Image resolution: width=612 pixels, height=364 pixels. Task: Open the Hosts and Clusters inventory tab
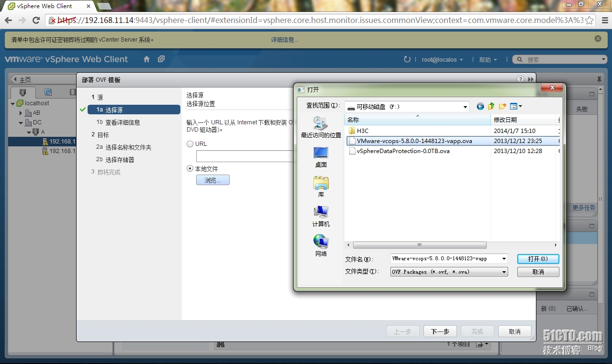pos(22,92)
